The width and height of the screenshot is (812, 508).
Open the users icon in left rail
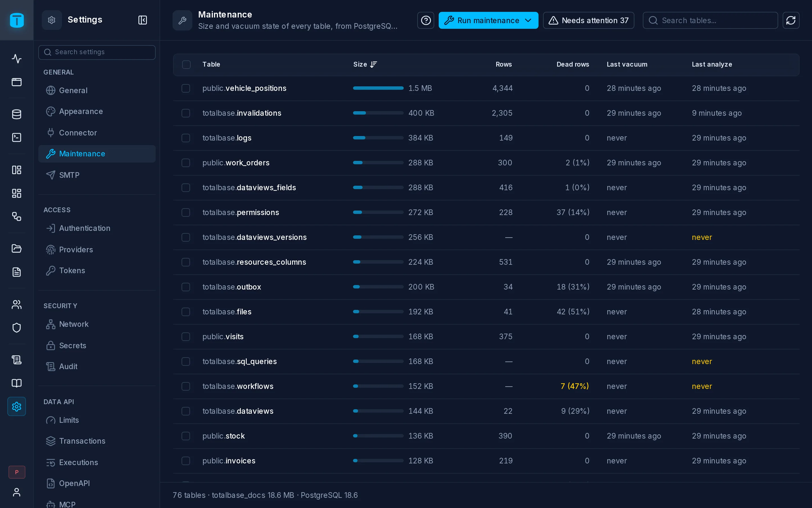coord(16,305)
